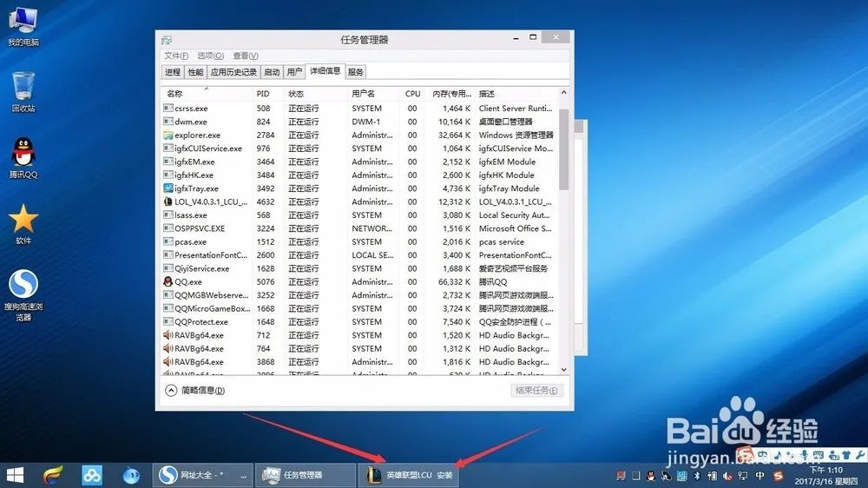868x488 pixels.
Task: Open the blue round taskbar icon beside Baidu cloud
Action: (131, 475)
